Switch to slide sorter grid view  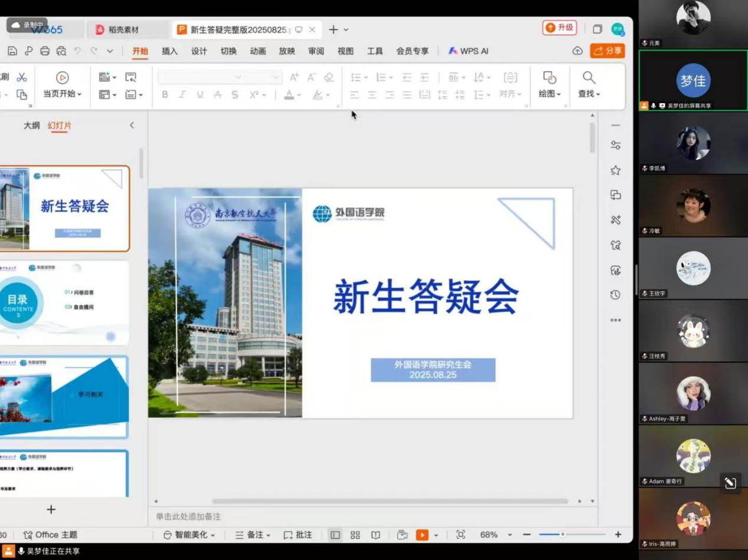coord(355,535)
